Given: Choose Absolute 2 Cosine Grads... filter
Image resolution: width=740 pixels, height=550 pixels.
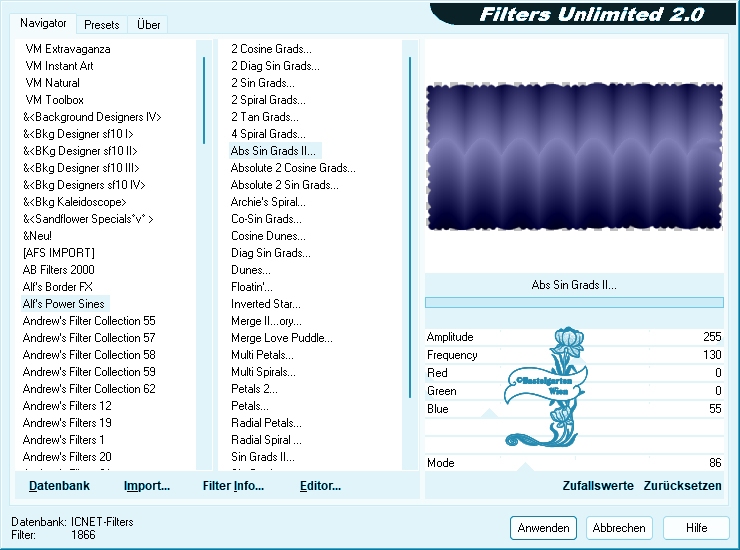Looking at the screenshot, I should pyautogui.click(x=293, y=168).
